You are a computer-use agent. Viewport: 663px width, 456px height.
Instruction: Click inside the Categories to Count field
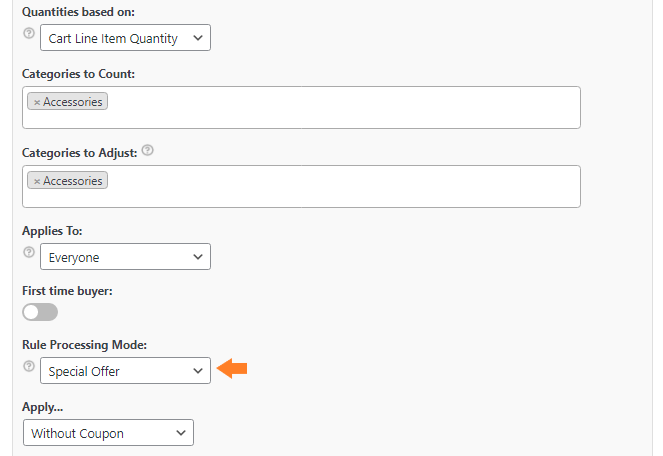(301, 107)
